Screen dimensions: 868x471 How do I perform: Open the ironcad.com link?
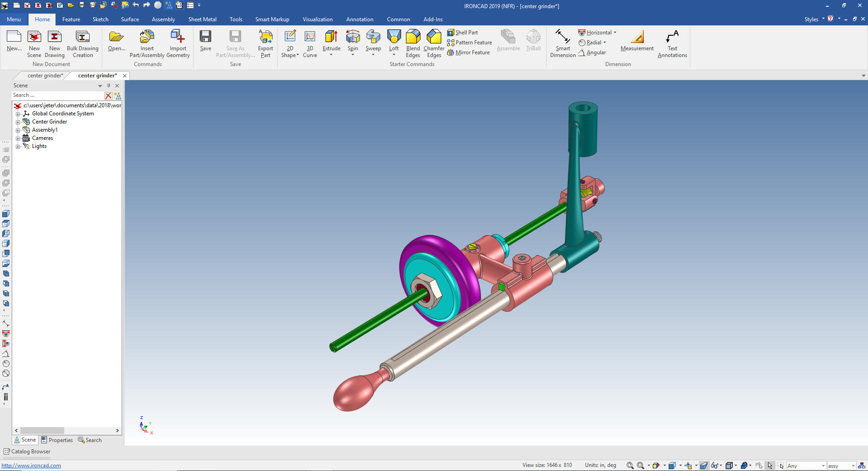[31, 466]
